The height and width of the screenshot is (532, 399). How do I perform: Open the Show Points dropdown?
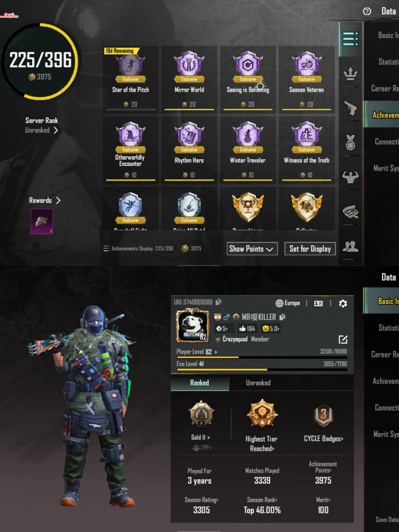(252, 249)
